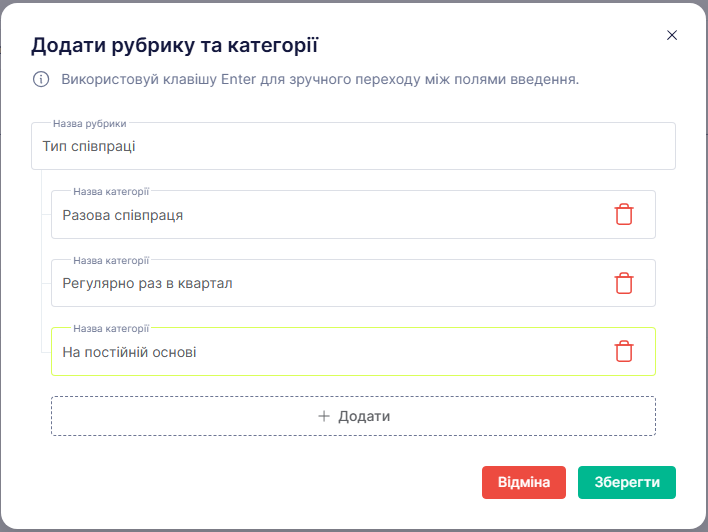
Task: Delete the 'Разова співпраця' category with trash icon
Action: tap(624, 215)
